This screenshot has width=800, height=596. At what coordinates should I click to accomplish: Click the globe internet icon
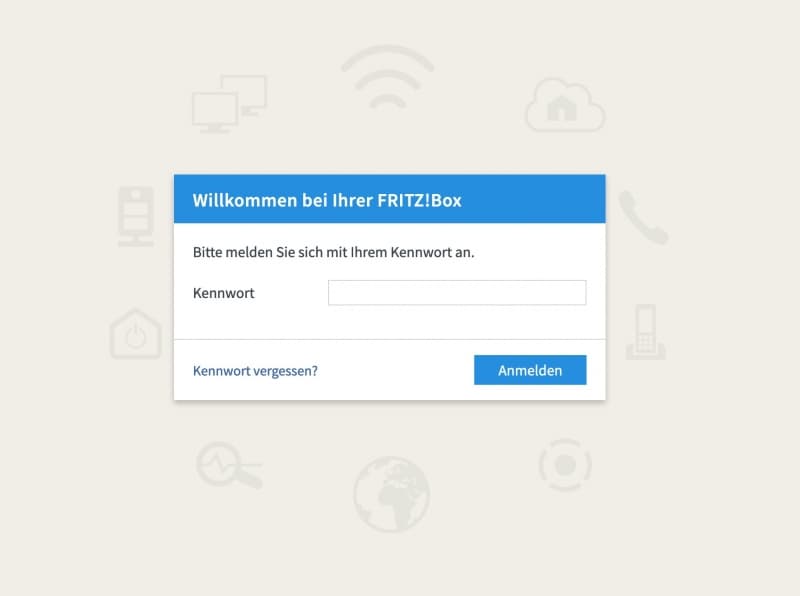(x=392, y=494)
